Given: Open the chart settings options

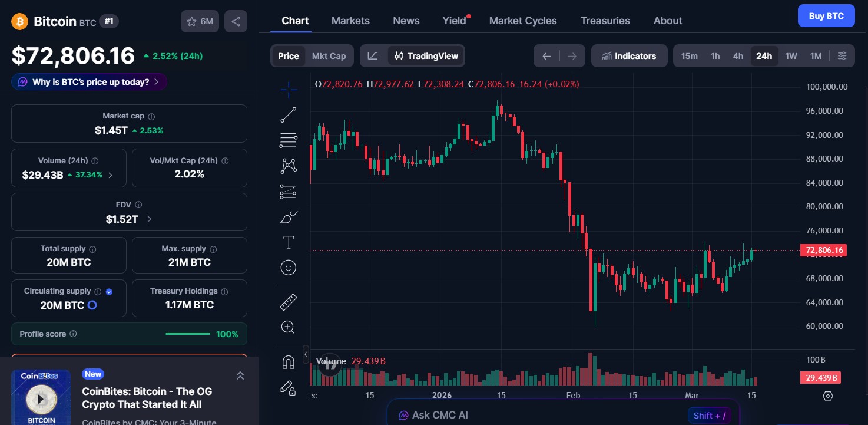Looking at the screenshot, I should coord(842,55).
